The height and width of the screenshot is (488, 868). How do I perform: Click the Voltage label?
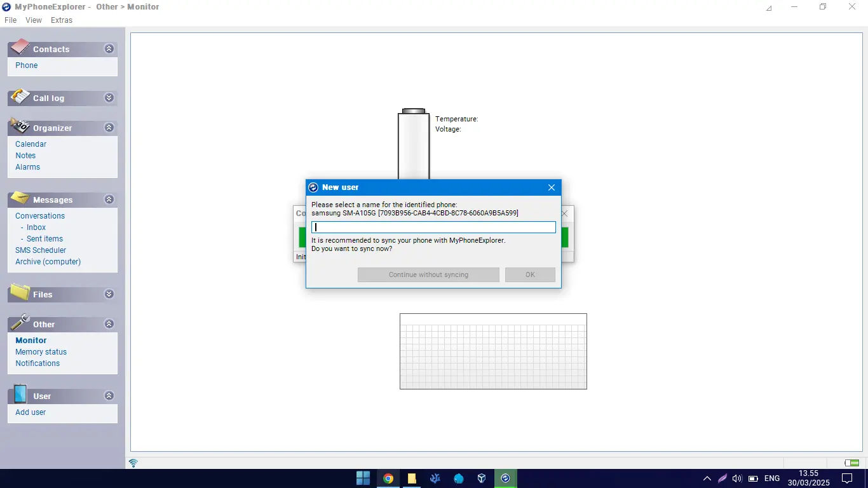tap(448, 129)
